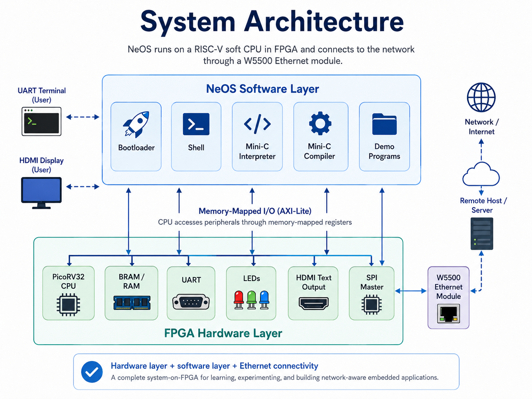The width and height of the screenshot is (532, 399).
Task: Click the NeOS Software Layer heading
Action: coord(262,89)
